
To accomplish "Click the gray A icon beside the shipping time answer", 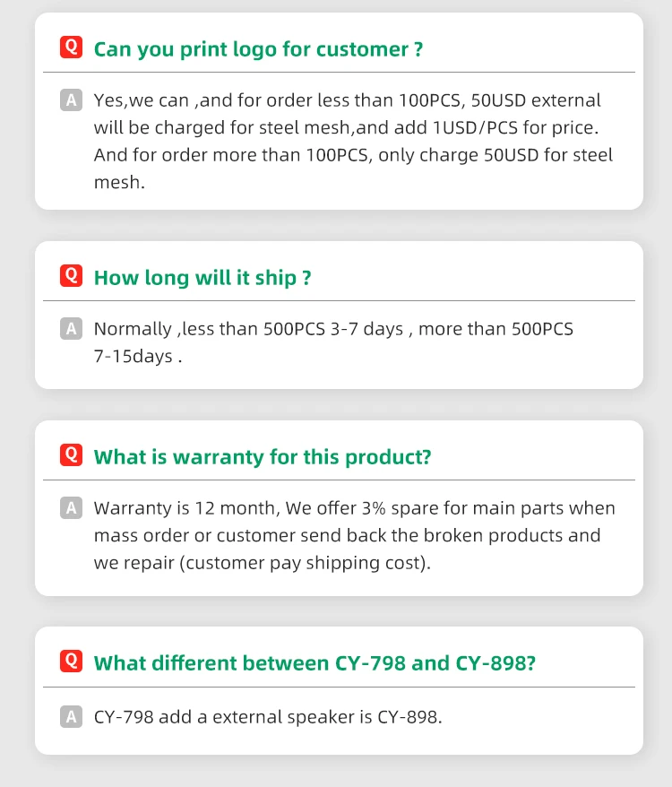I will point(71,329).
